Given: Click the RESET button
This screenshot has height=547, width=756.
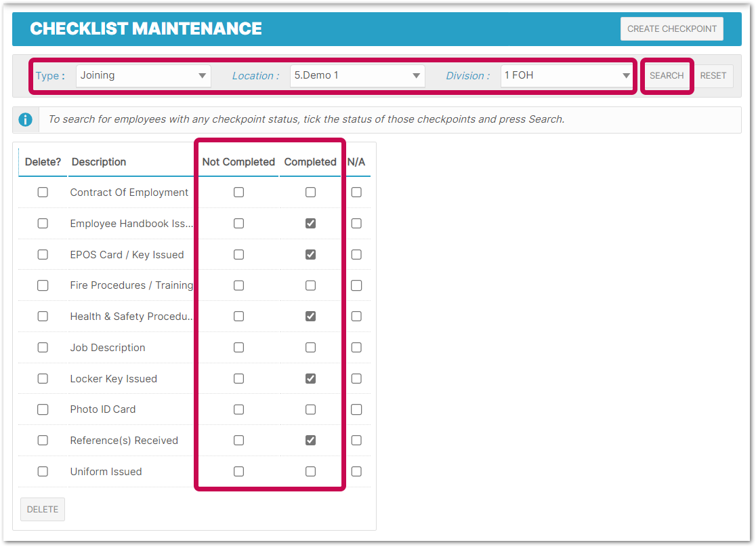Looking at the screenshot, I should (x=713, y=76).
